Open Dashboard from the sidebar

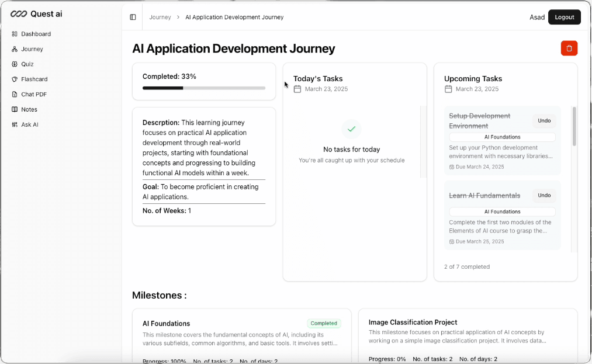(x=33, y=34)
